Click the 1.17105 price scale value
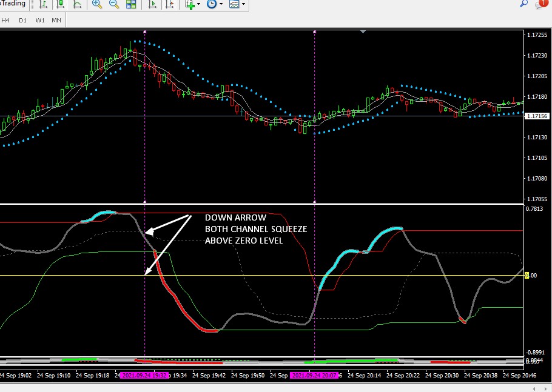The height and width of the screenshot is (392, 552). coord(537,158)
